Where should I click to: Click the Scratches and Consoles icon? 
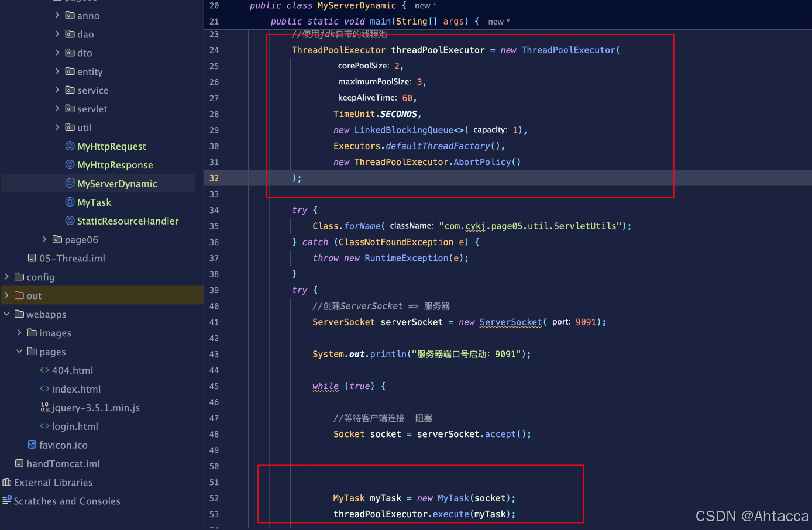(x=7, y=500)
